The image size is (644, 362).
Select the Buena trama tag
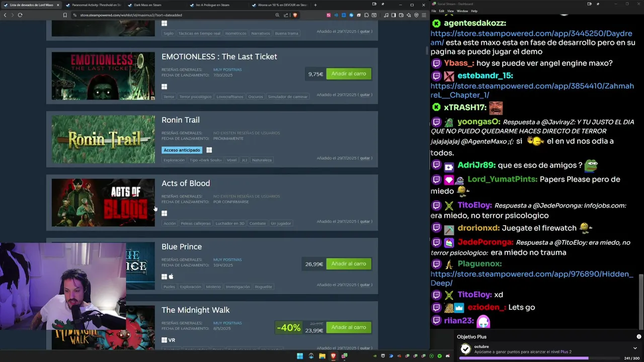287,33
